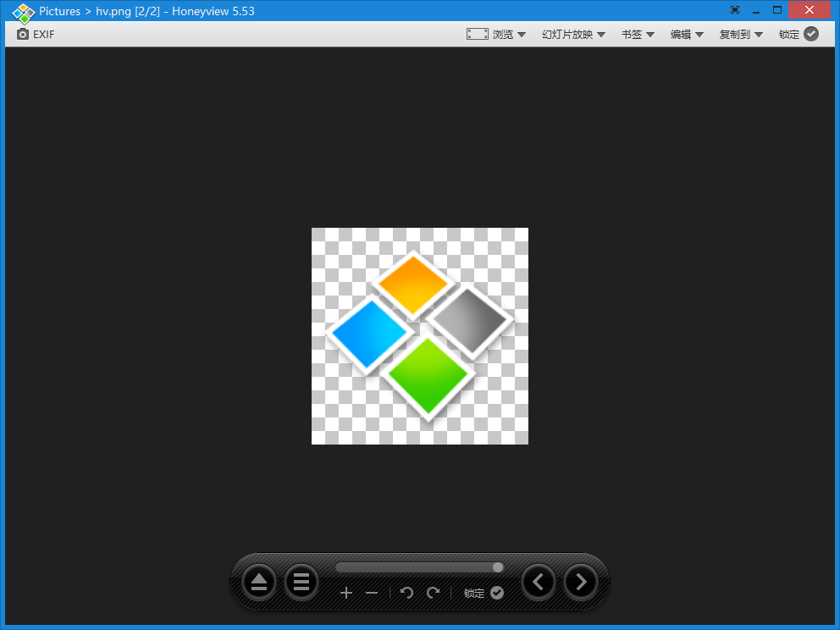Rotate image counterclockwise

click(x=406, y=593)
